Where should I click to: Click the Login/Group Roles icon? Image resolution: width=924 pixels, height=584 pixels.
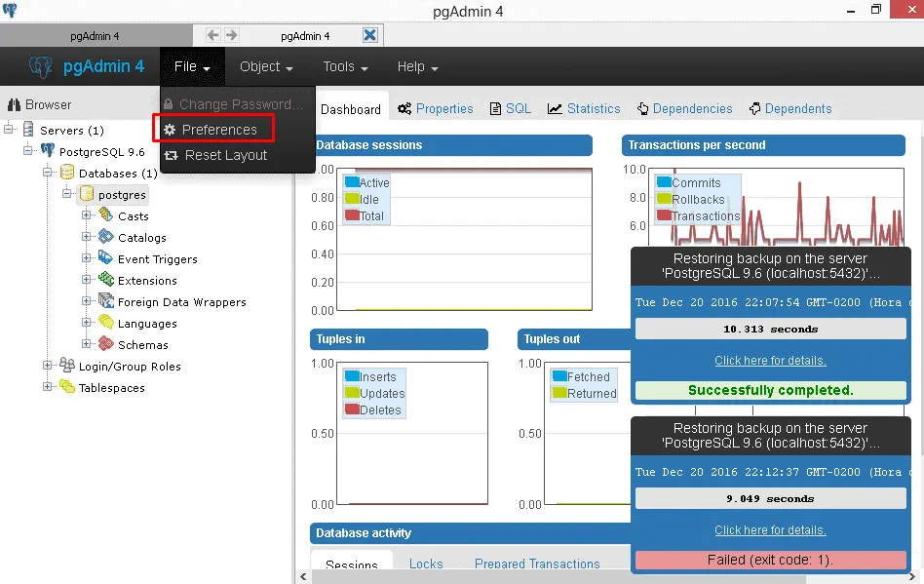pyautogui.click(x=67, y=366)
